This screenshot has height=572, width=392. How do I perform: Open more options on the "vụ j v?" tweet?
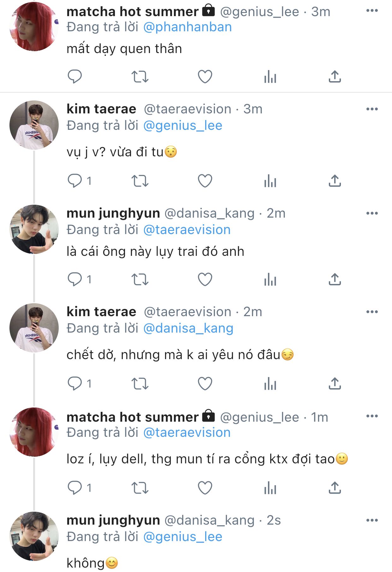click(372, 109)
